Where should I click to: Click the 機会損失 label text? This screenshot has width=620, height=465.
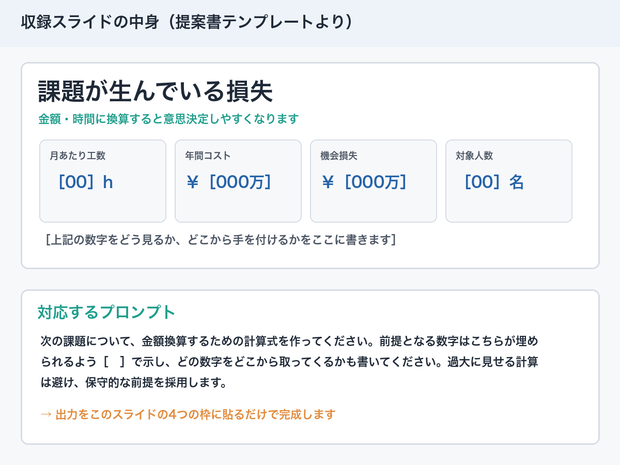tap(339, 155)
